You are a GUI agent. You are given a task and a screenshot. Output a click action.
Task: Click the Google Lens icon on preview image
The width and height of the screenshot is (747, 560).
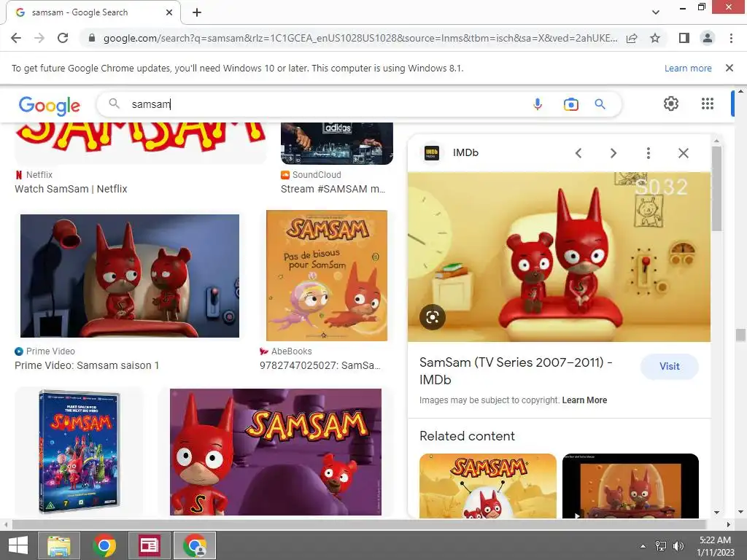(x=432, y=317)
